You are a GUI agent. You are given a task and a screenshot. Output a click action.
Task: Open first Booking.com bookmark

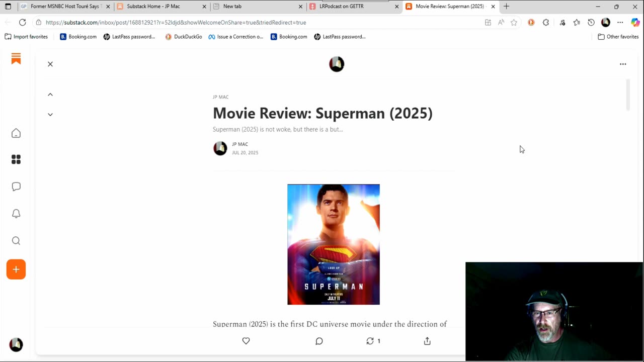click(x=78, y=37)
